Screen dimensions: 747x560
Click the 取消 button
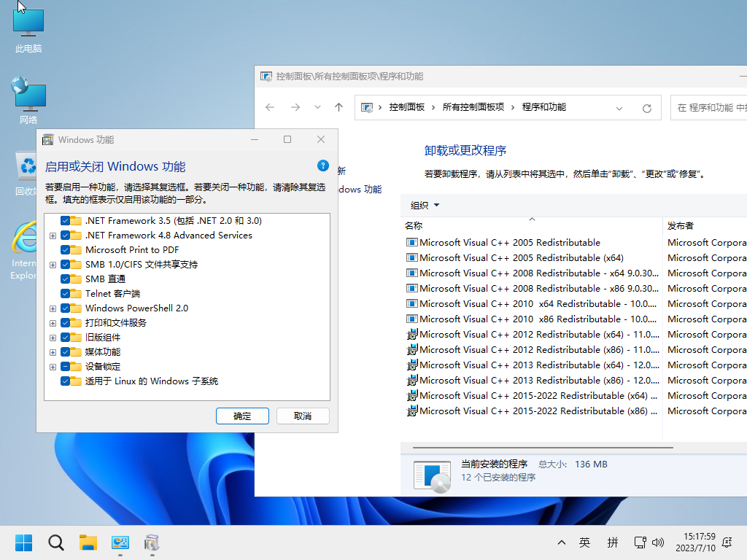303,416
